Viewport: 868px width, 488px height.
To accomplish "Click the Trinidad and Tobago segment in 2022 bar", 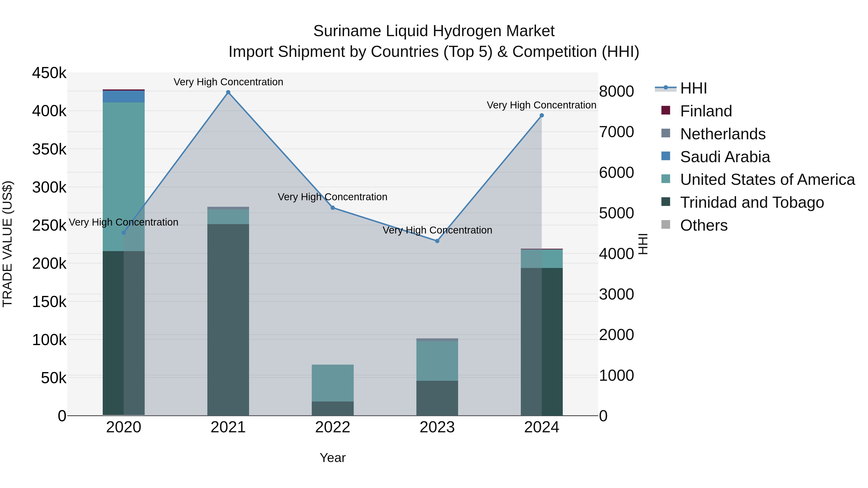I will [x=332, y=408].
